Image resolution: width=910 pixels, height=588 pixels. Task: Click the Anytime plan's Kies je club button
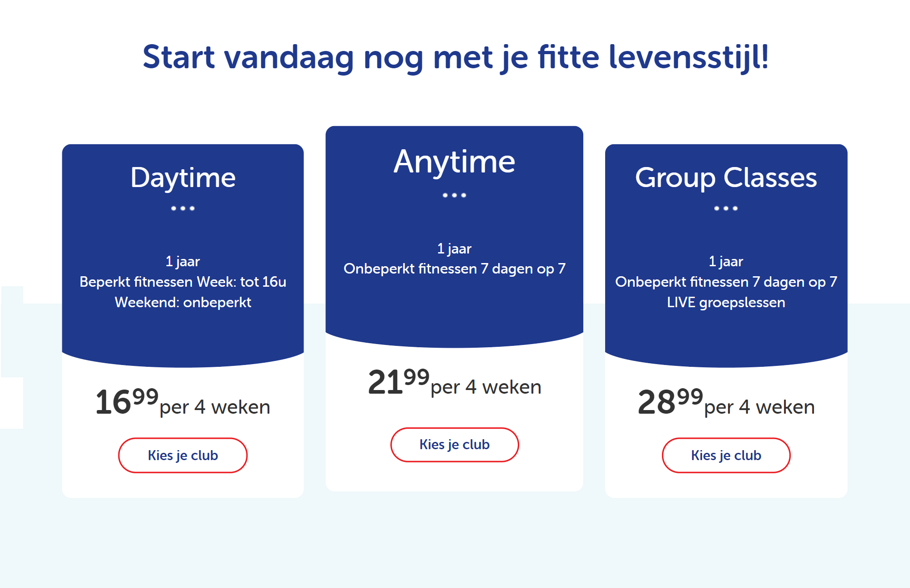(455, 445)
